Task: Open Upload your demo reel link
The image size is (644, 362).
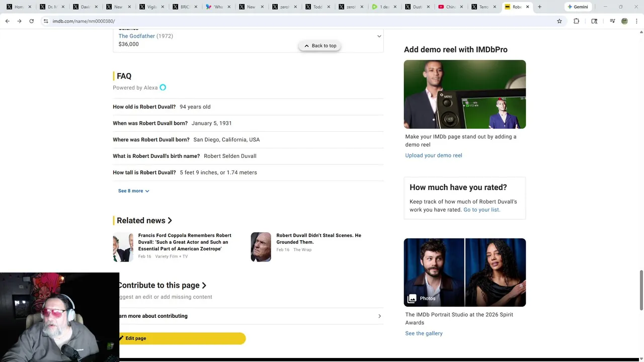Action: point(434,155)
